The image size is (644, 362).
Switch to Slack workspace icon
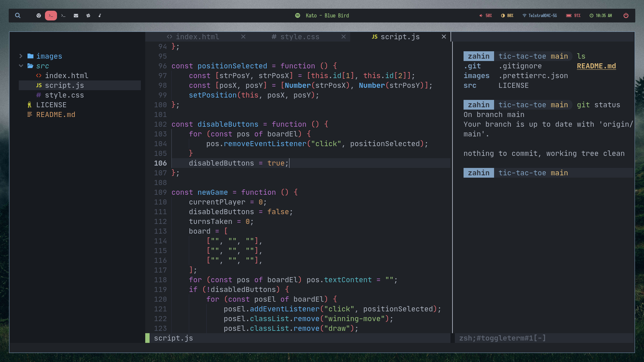(88, 15)
